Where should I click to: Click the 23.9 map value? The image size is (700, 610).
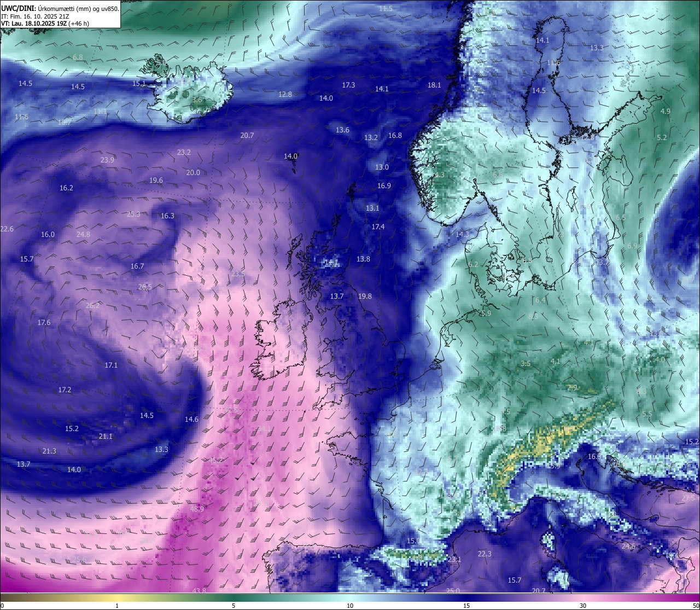[x=107, y=160]
